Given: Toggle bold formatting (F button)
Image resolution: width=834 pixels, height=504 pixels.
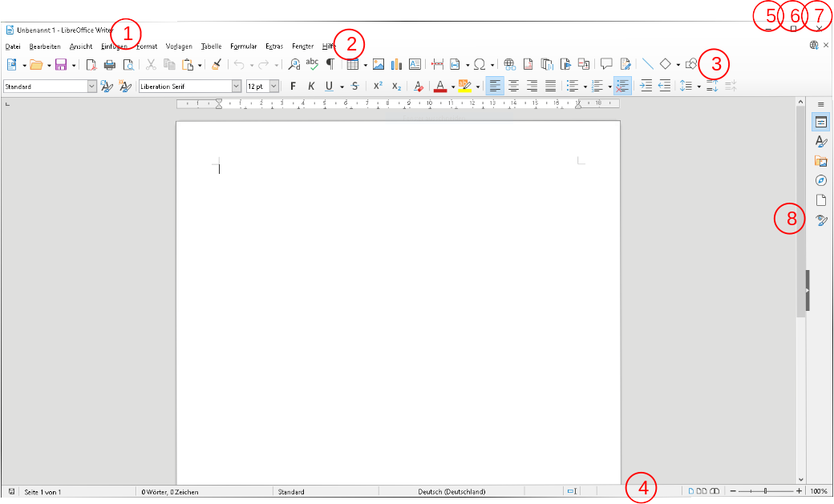Looking at the screenshot, I should tap(293, 87).
